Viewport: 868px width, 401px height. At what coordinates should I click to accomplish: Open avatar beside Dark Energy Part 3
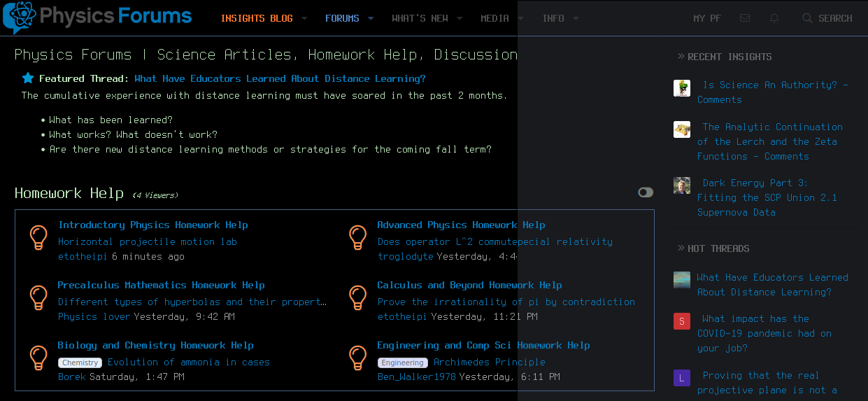(682, 185)
